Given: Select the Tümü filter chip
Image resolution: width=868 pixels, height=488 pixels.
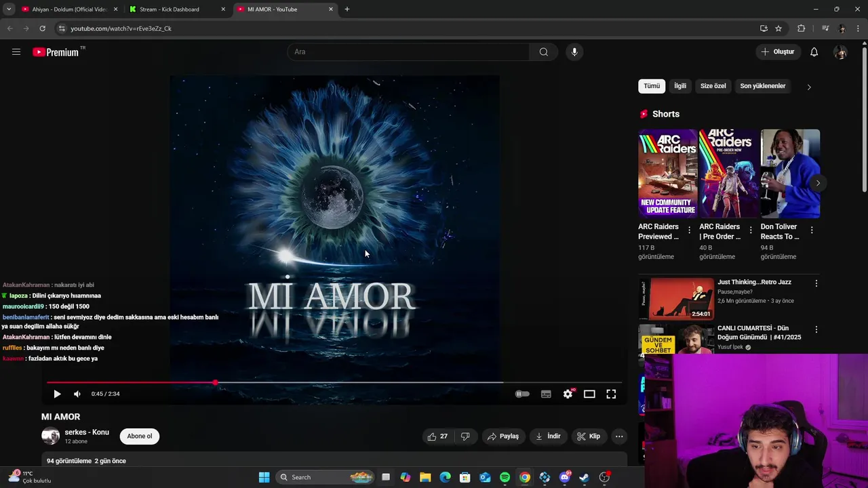Looking at the screenshot, I should pyautogui.click(x=652, y=86).
